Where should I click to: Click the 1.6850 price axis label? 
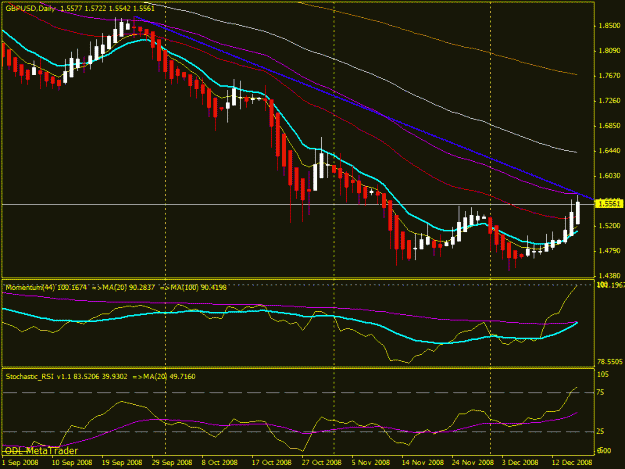pos(609,126)
